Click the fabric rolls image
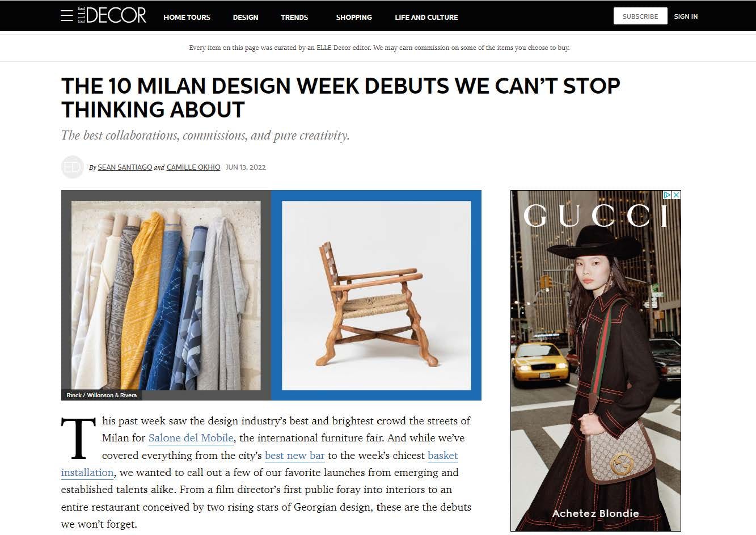Screen dimensions: 756x535 point(166,295)
